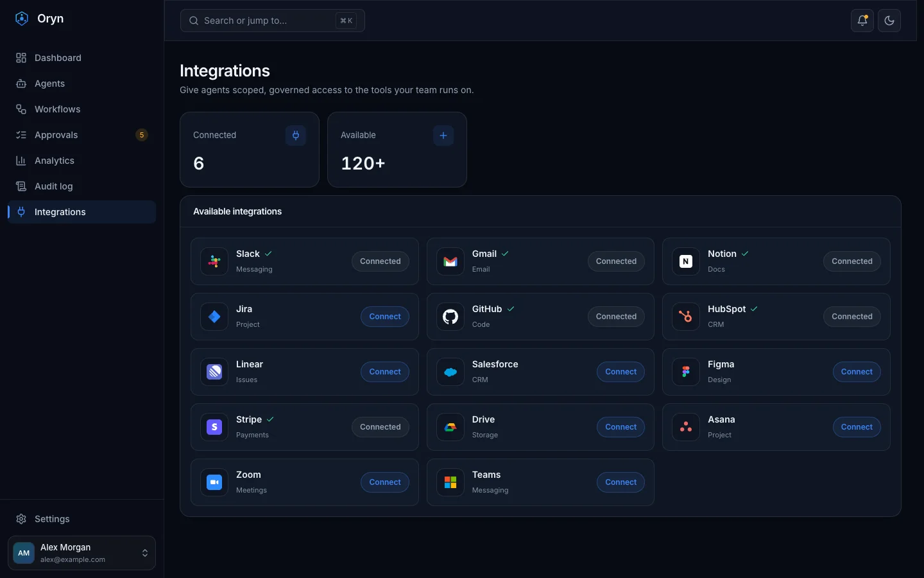Viewport: 924px width, 578px height.
Task: Connect the Asana integration
Action: (857, 427)
